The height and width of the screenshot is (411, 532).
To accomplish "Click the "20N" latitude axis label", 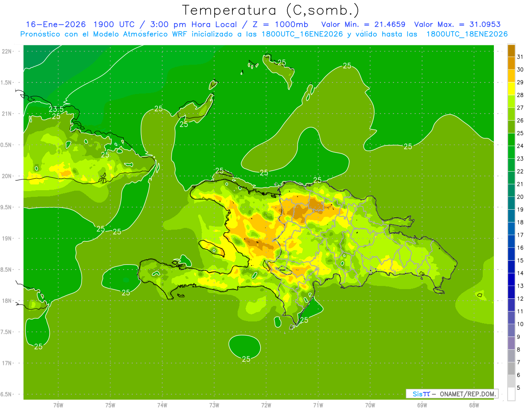I will 7,176.
